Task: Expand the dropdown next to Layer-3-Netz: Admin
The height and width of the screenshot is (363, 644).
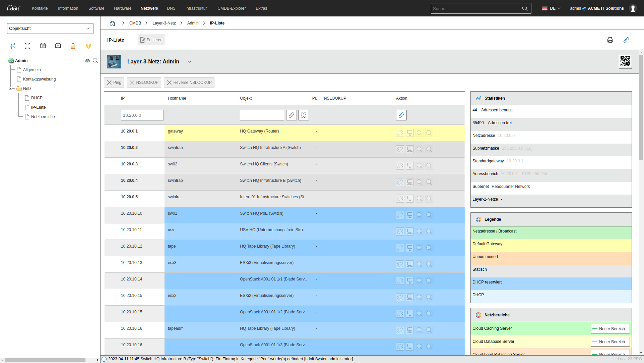Action: (x=190, y=62)
